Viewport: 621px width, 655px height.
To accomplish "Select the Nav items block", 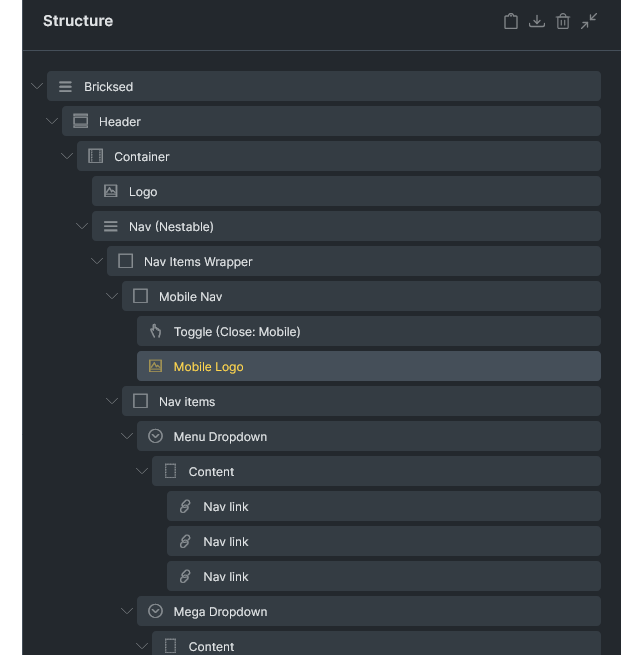I will (x=361, y=401).
